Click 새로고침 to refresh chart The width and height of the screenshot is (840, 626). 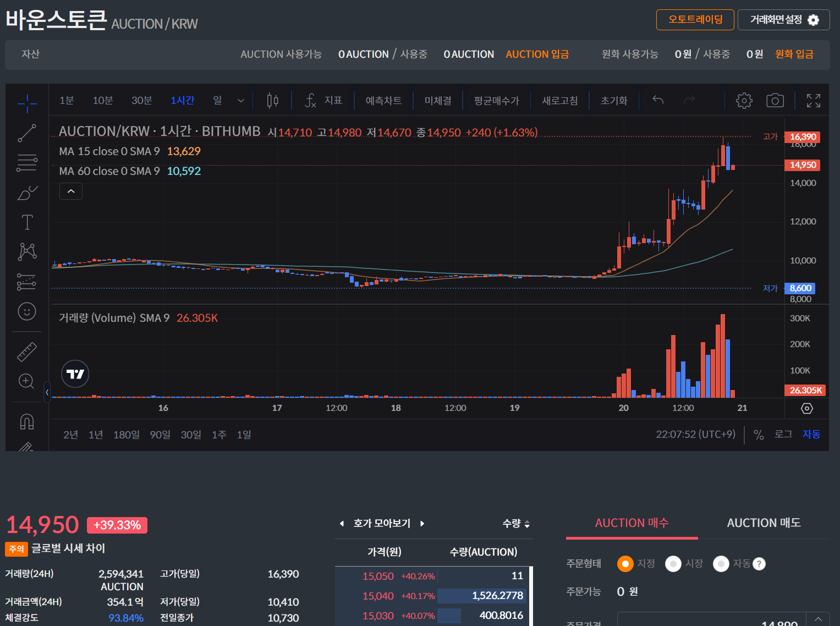(559, 101)
